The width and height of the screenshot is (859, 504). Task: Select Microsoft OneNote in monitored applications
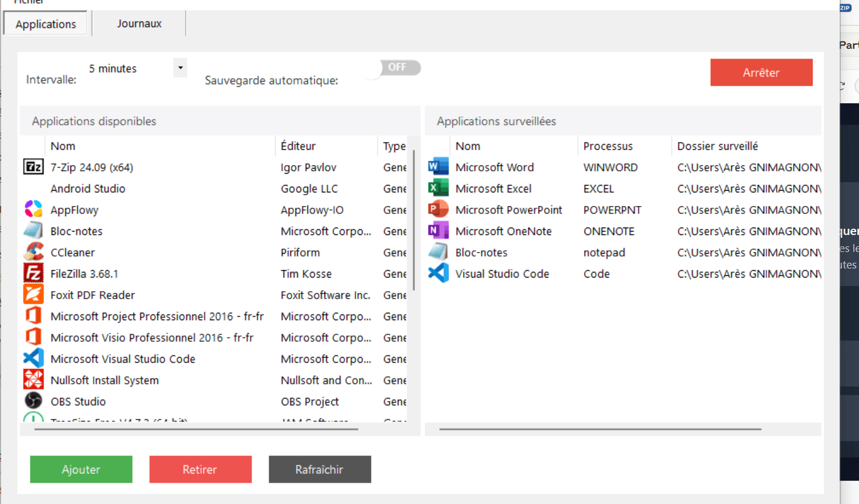503,231
